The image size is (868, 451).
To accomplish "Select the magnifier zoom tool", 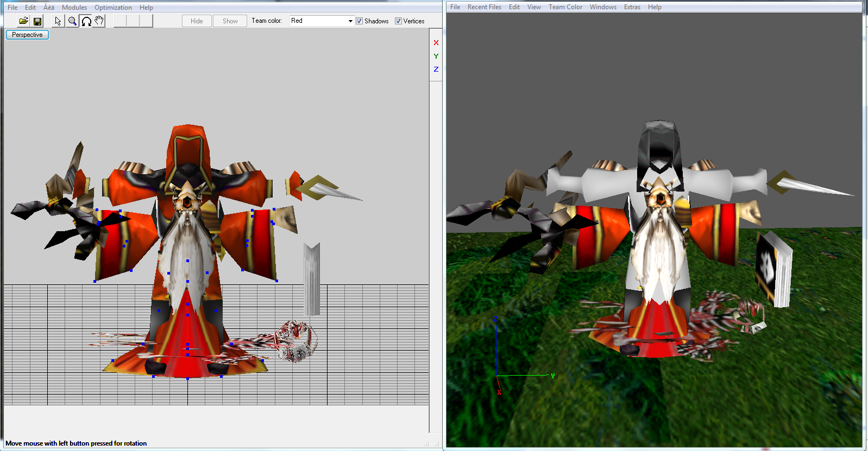I will coord(72,21).
